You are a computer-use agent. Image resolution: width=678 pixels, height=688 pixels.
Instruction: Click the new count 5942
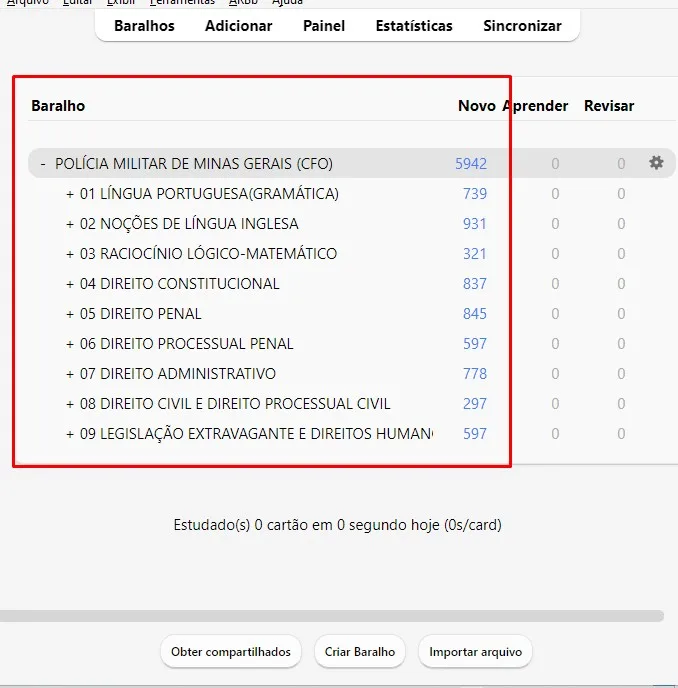(471, 164)
